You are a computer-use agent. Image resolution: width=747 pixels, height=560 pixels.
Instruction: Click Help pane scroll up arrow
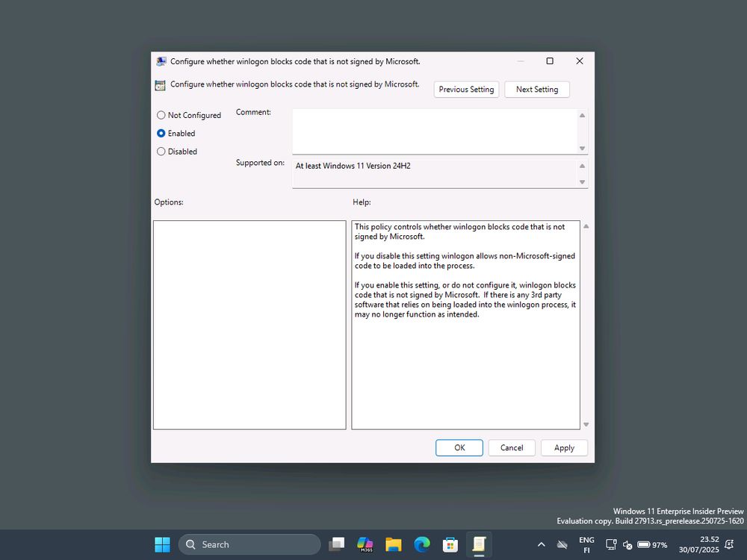[586, 227]
